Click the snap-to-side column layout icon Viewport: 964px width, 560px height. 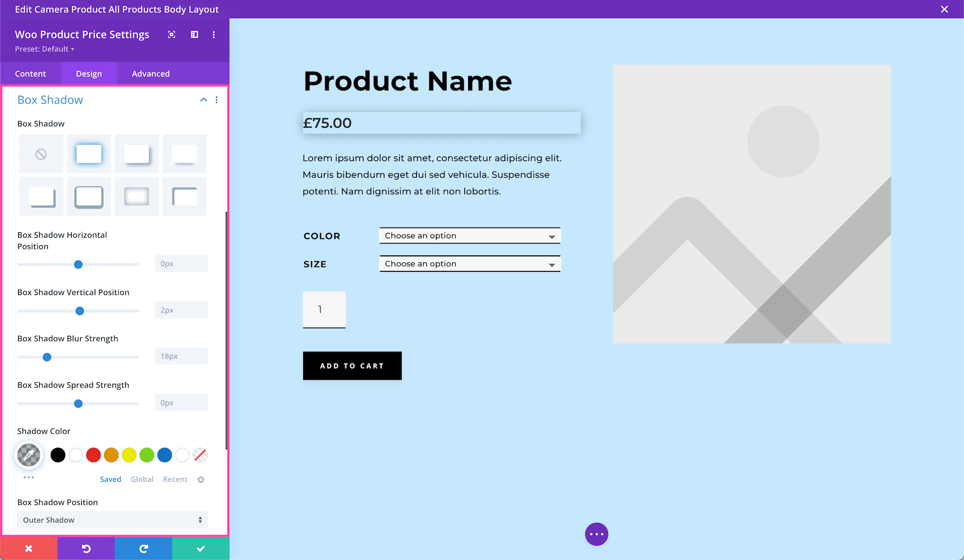point(194,35)
